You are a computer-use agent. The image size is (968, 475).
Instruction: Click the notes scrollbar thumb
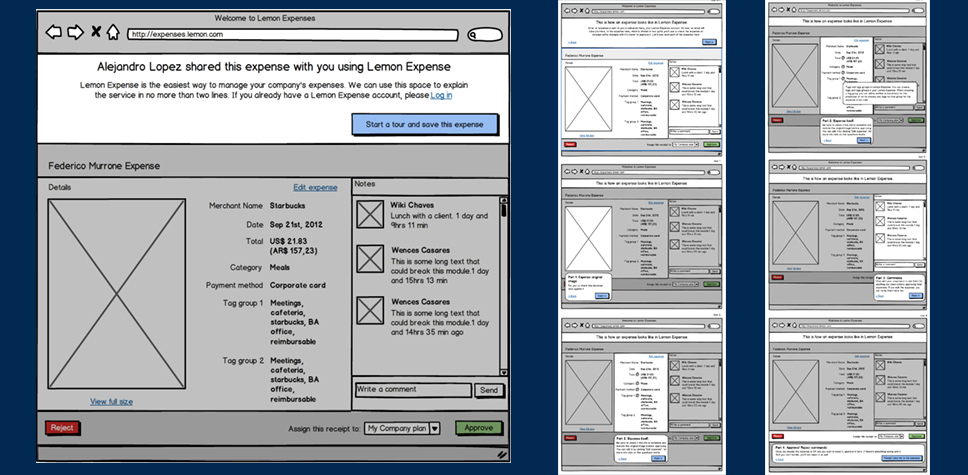(504, 211)
